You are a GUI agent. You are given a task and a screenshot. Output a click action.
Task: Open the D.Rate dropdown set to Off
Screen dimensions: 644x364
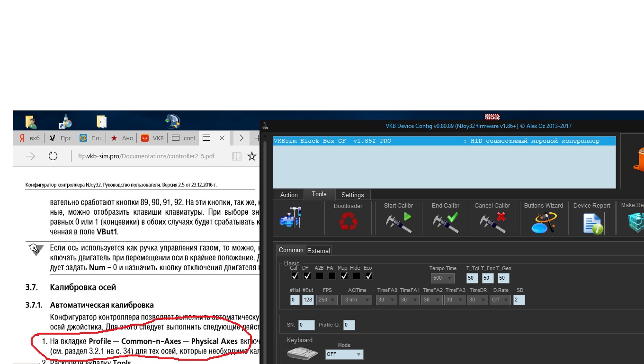[501, 300]
